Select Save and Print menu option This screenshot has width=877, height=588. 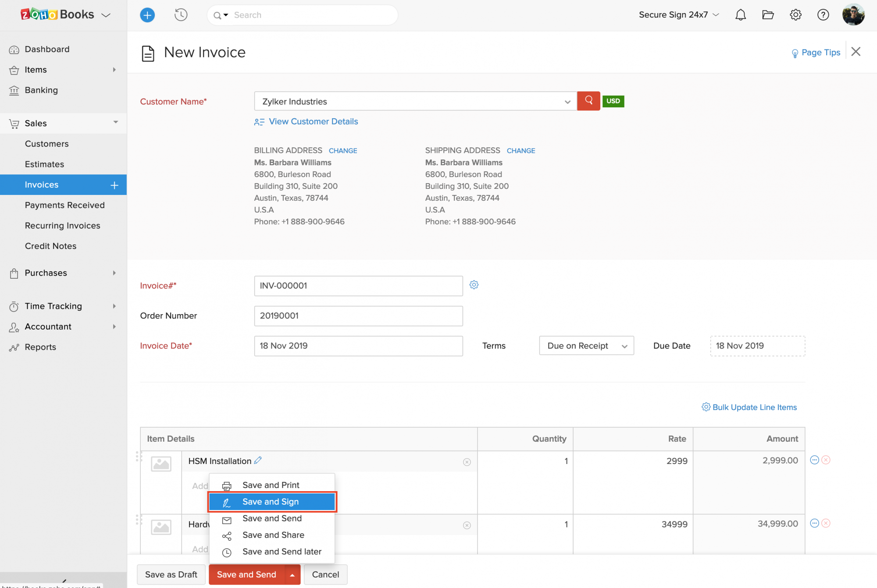(270, 485)
